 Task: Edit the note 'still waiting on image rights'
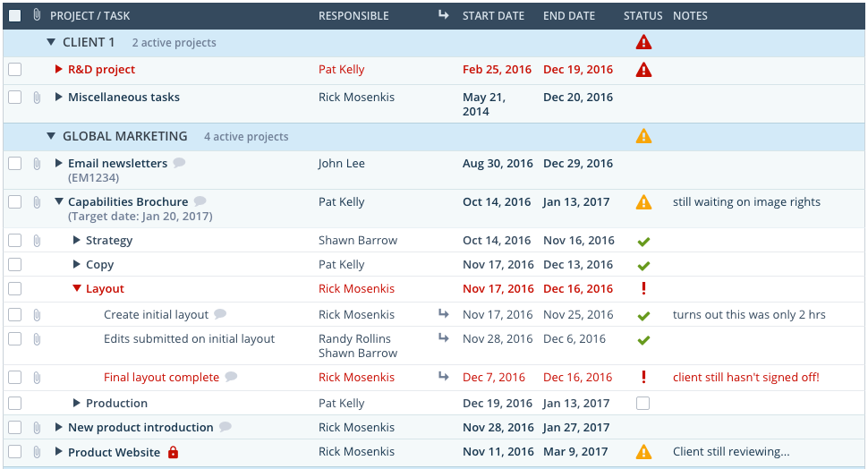click(x=746, y=202)
